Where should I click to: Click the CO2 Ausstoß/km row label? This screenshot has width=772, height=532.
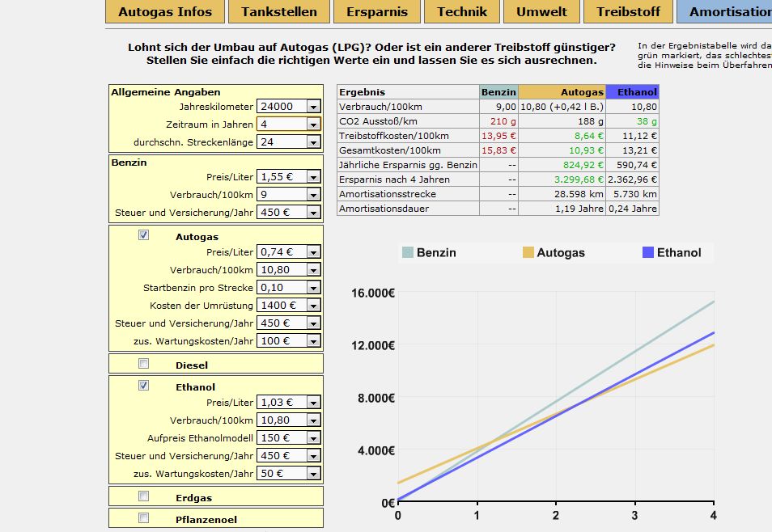pyautogui.click(x=378, y=121)
